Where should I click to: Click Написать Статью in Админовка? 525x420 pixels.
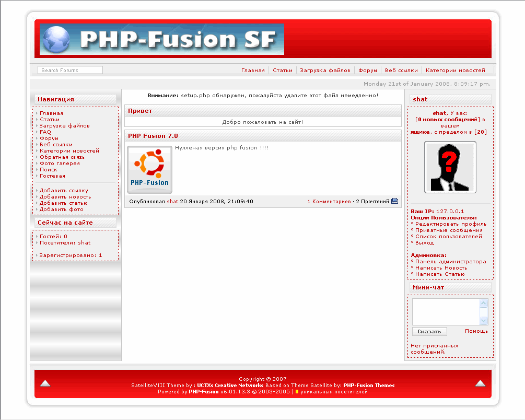(440, 274)
